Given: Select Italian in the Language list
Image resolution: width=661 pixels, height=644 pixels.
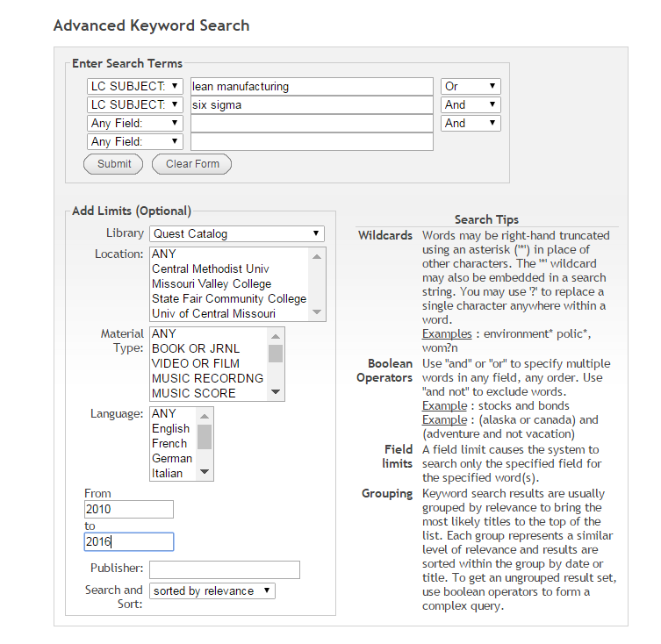Looking at the screenshot, I should point(173,473).
